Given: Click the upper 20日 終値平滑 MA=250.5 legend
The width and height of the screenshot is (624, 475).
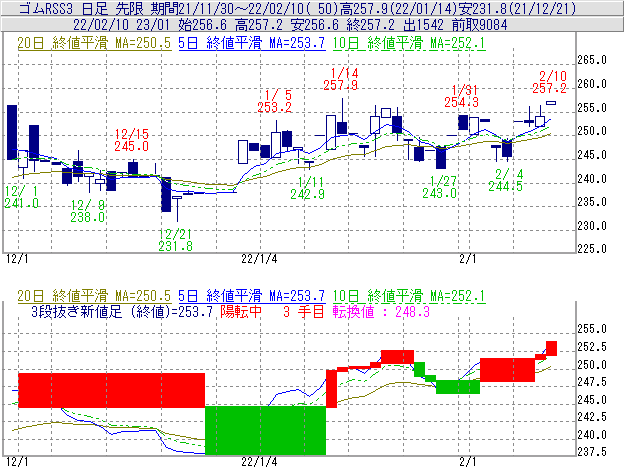Looking at the screenshot, I should 94,43.
